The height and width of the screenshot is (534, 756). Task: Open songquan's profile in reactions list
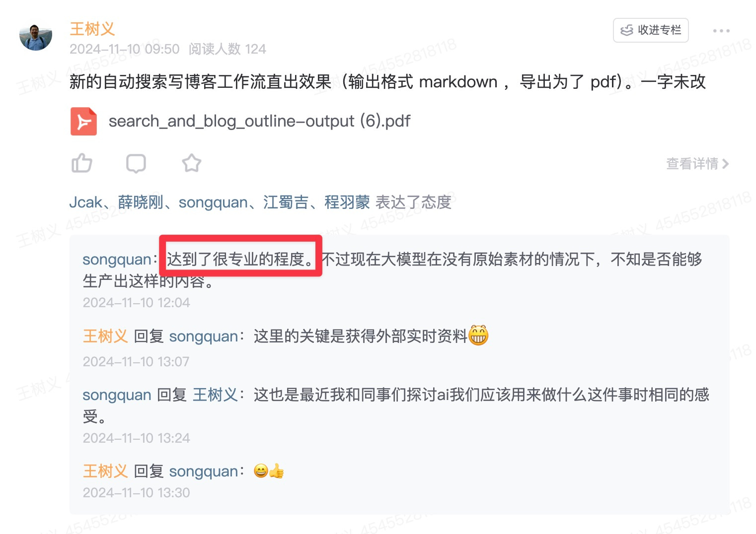click(x=213, y=202)
